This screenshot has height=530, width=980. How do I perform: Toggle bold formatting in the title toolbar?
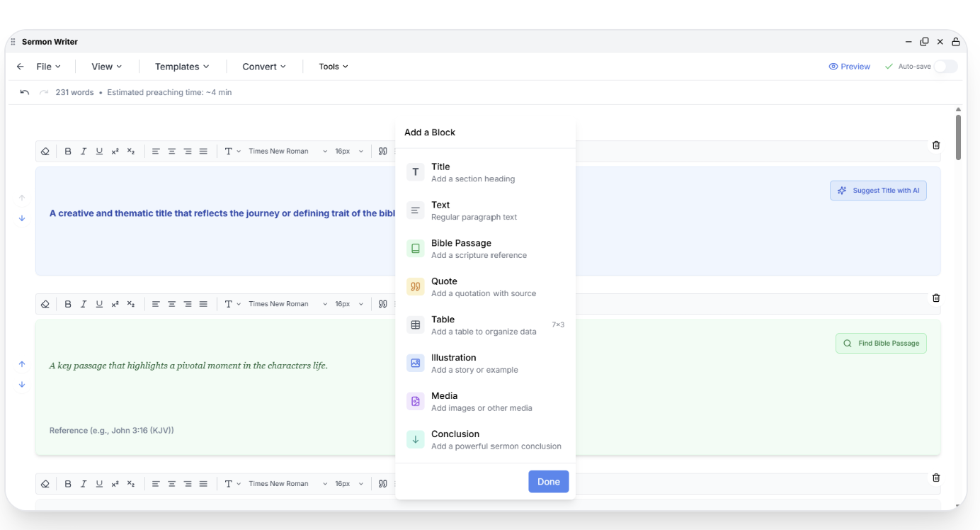click(68, 150)
